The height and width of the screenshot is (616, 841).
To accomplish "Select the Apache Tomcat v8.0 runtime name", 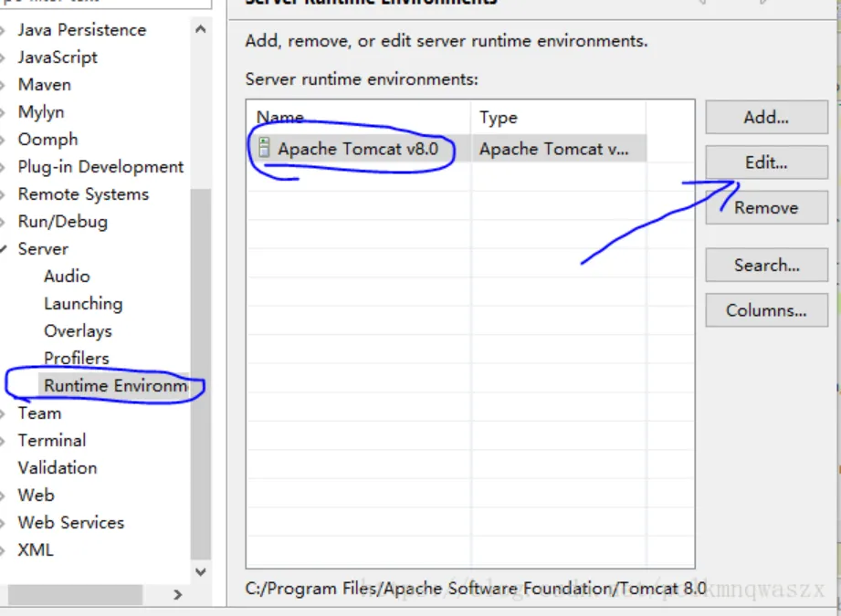I will 358,149.
